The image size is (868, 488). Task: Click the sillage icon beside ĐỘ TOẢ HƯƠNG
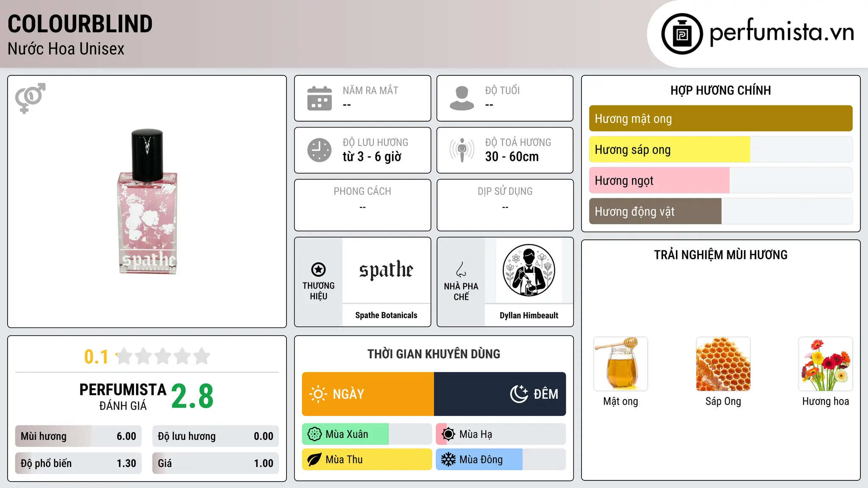(462, 150)
